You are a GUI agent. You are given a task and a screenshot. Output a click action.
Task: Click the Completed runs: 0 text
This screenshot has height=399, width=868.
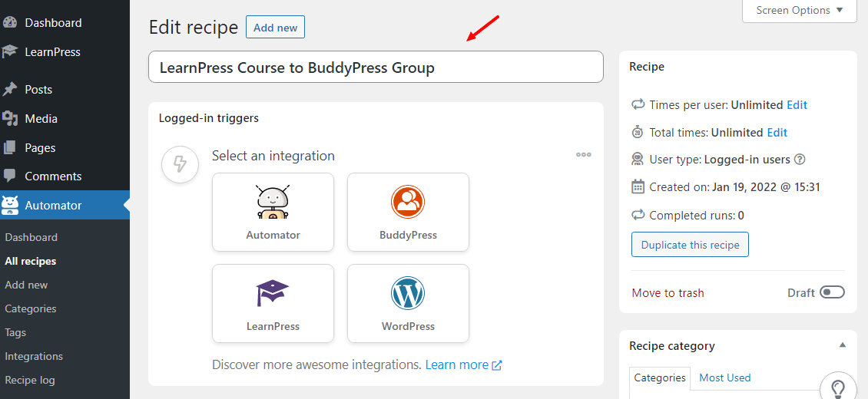pyautogui.click(x=697, y=215)
